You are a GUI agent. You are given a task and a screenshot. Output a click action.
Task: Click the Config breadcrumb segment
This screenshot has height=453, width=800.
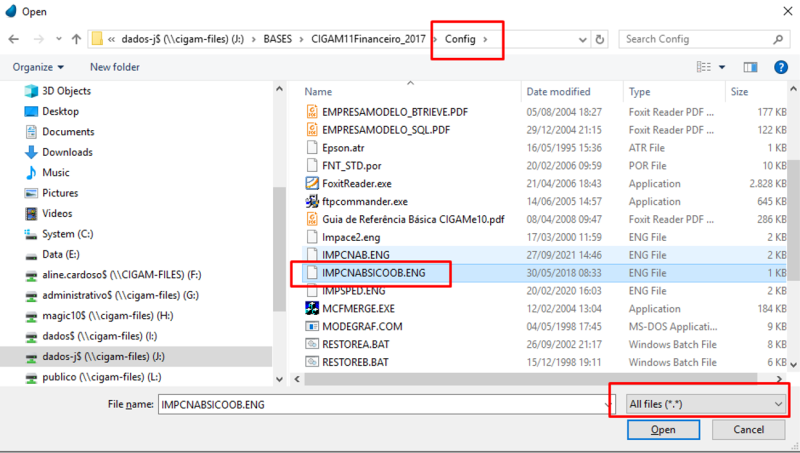tap(460, 39)
